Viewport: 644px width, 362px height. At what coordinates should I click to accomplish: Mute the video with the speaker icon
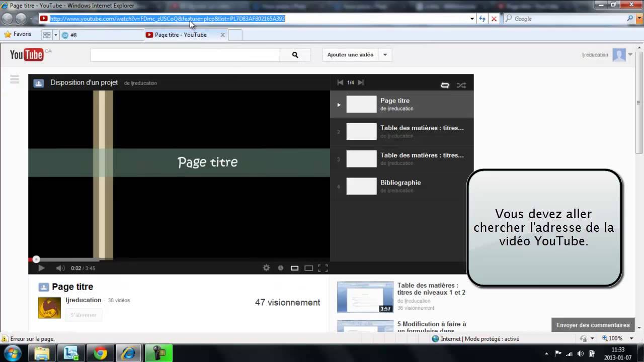click(x=60, y=268)
